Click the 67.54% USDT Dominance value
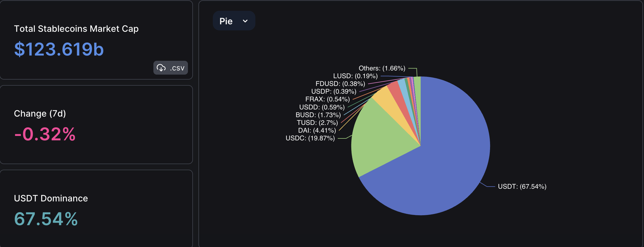Screen dimensions: 644x247 (46, 219)
